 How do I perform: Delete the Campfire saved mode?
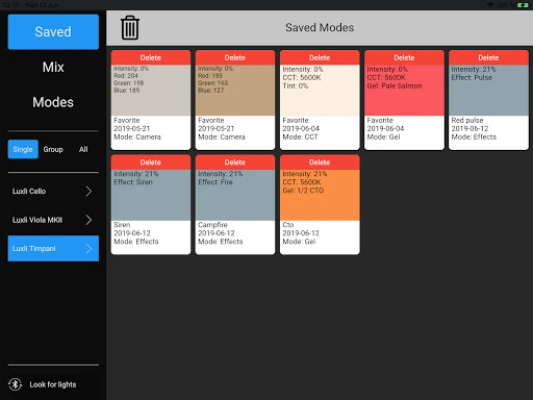pyautogui.click(x=235, y=162)
